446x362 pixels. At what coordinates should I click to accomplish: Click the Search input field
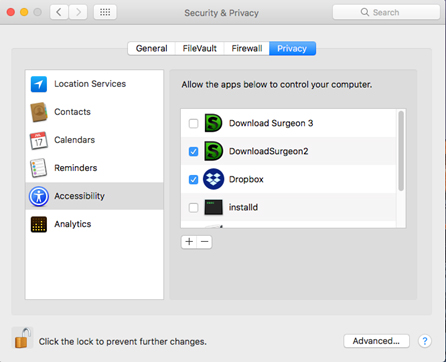386,12
